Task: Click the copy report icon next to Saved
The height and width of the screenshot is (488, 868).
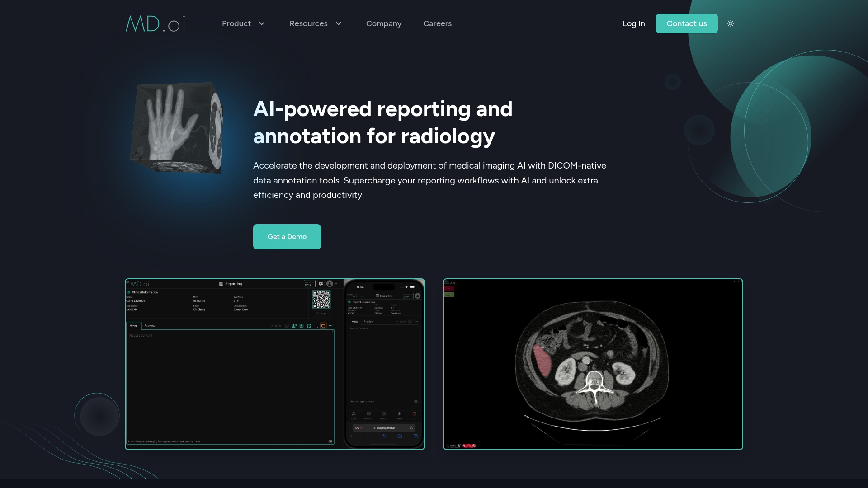Action: (x=287, y=326)
